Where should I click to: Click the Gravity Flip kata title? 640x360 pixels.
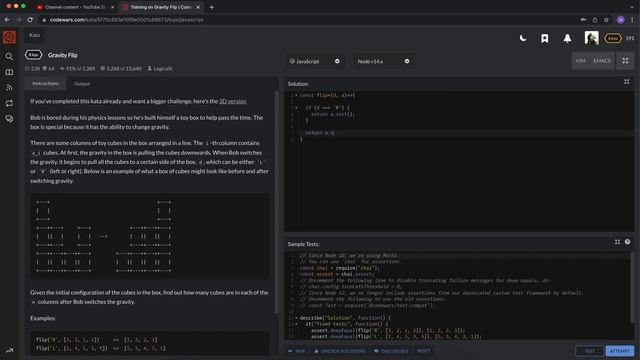(x=63, y=55)
